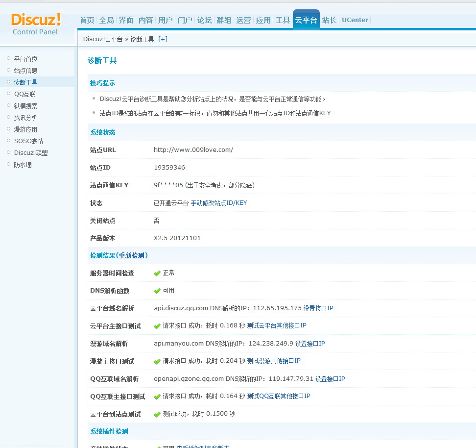The height and width of the screenshot is (448, 476).
Task: Open 纵横搜索 in sidebar
Action: [x=26, y=106]
